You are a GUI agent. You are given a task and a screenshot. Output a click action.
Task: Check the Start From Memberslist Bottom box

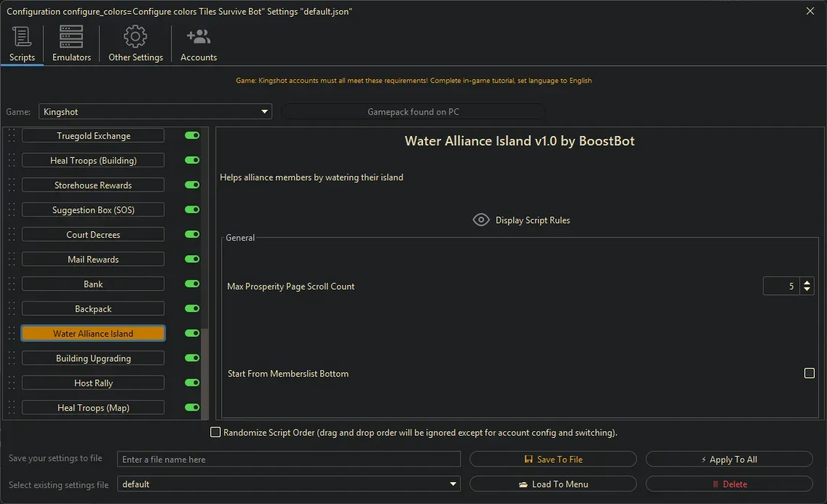[x=809, y=373]
